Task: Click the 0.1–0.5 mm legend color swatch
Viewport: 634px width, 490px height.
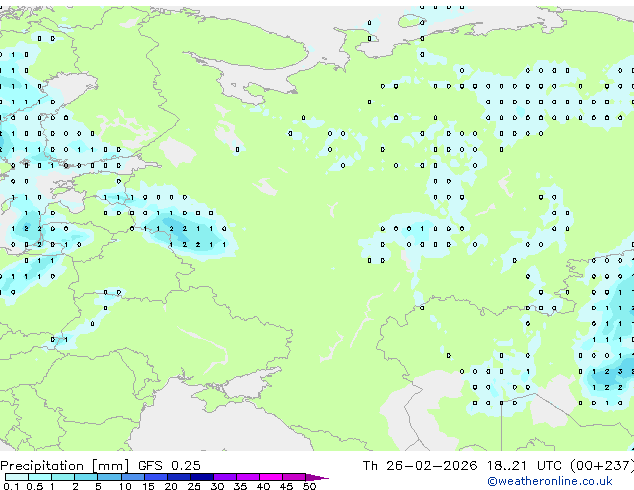Action: [x=17, y=477]
